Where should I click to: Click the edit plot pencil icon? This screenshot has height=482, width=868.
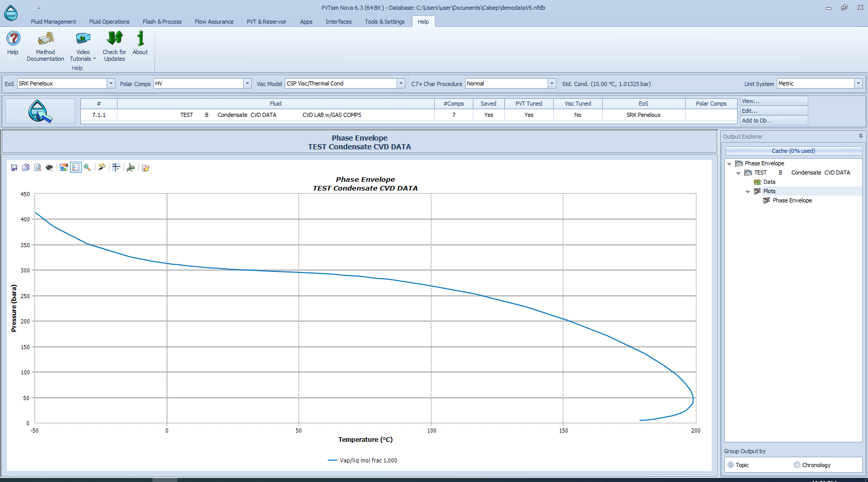click(x=146, y=167)
